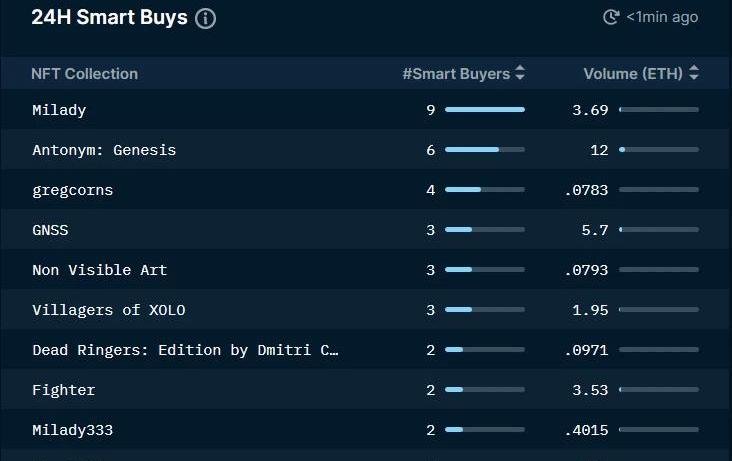Click Antonym: Genesis volume bar showing 12
This screenshot has width=732, height=461.
(x=659, y=150)
